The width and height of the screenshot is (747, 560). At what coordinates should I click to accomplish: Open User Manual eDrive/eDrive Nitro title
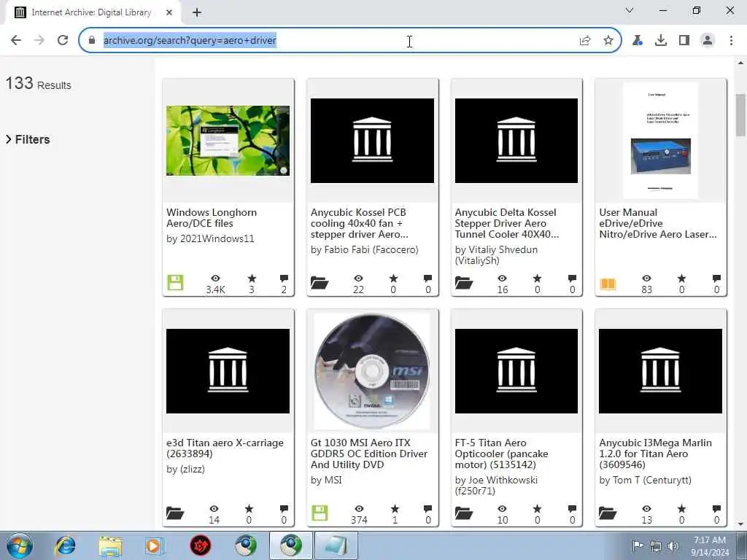tap(657, 223)
